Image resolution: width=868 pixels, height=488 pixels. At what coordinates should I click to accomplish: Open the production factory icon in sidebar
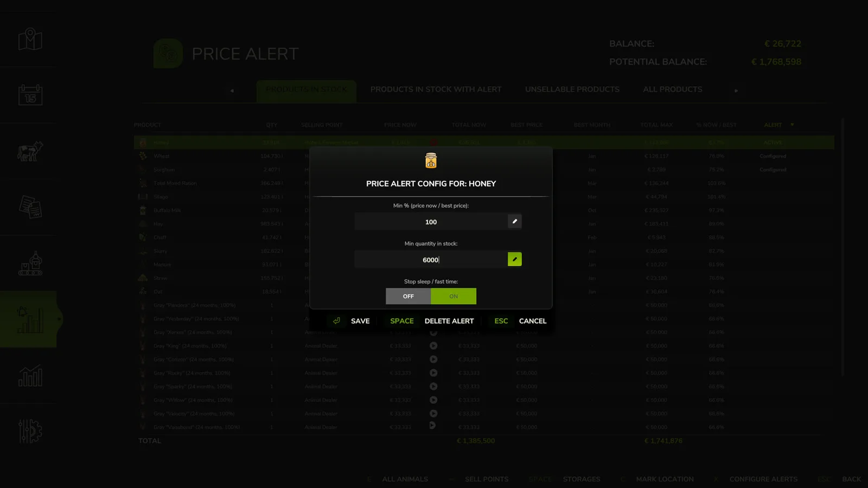(30, 264)
